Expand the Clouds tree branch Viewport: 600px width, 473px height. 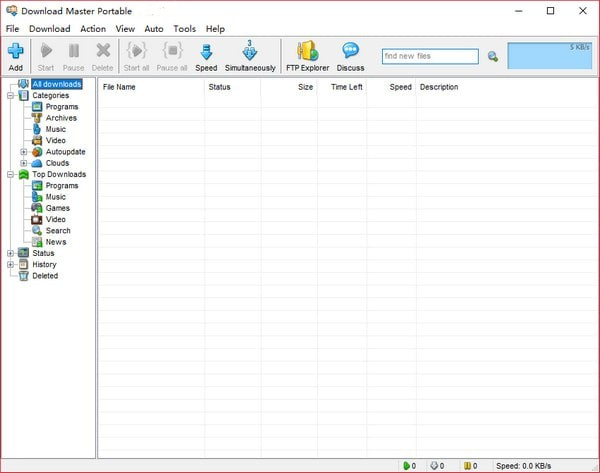coord(24,163)
